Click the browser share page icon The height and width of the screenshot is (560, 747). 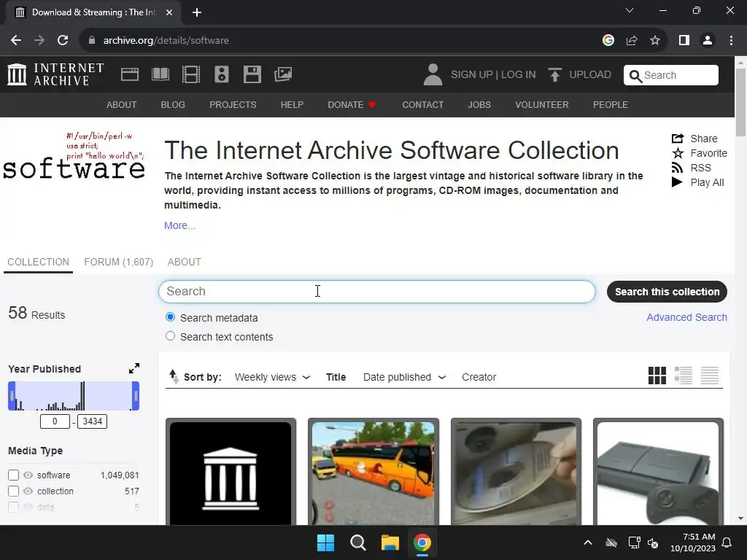click(632, 41)
